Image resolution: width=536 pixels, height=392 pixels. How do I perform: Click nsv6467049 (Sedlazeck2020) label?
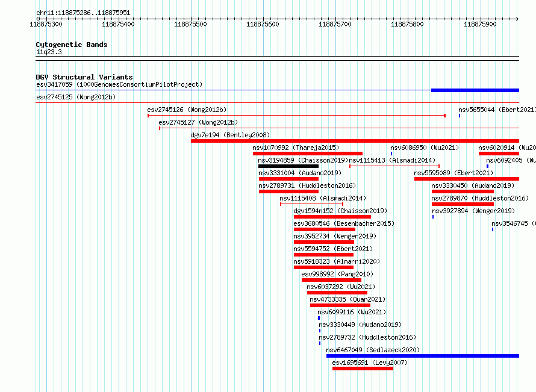(x=373, y=350)
